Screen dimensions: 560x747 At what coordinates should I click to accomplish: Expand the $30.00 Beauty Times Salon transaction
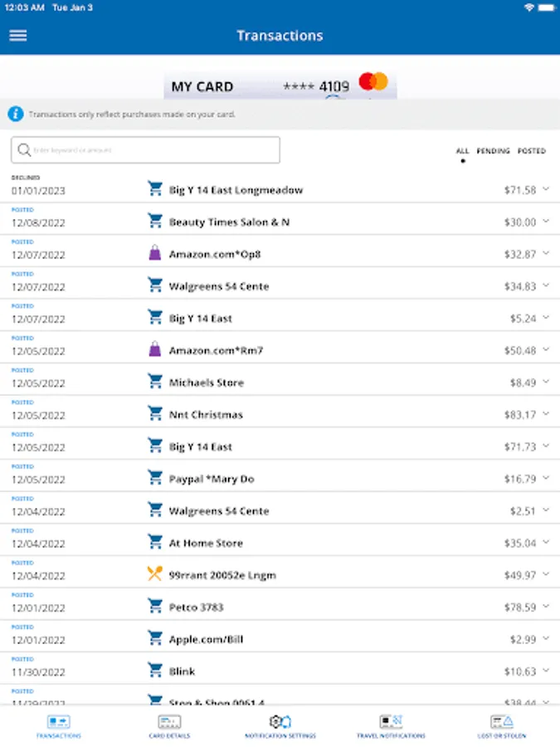[x=546, y=221]
